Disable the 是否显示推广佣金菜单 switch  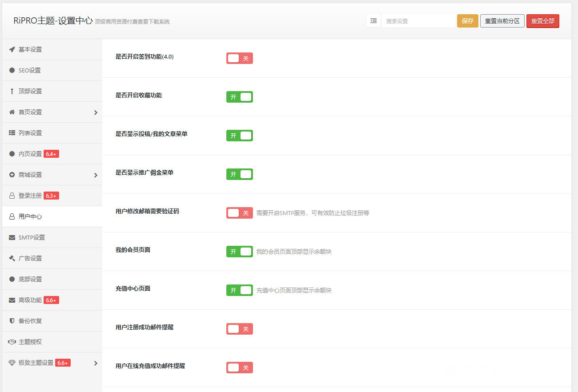(240, 174)
